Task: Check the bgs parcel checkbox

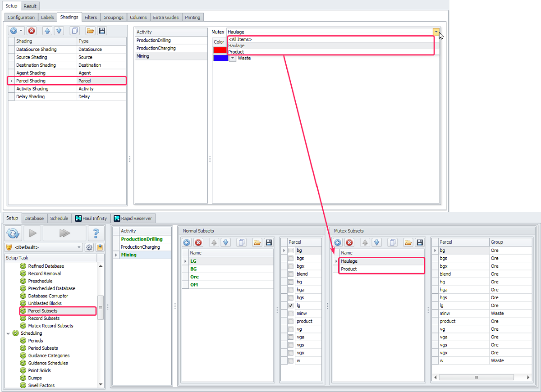Action: (291, 258)
